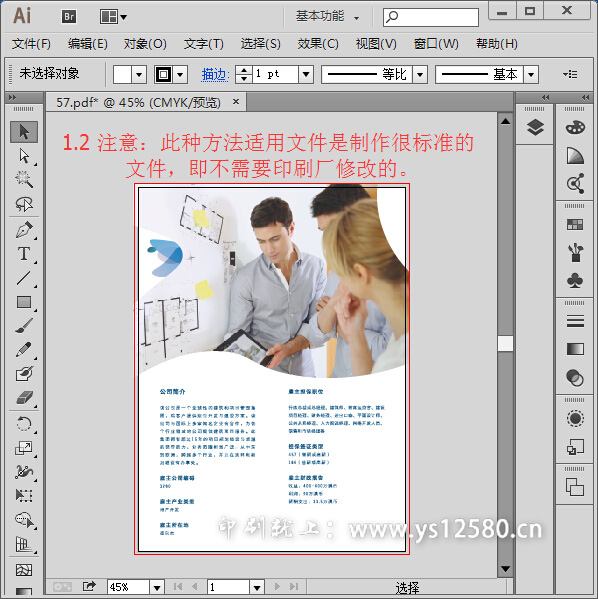This screenshot has width=598, height=599.
Task: Click the fill color swatch box
Action: [x=122, y=74]
